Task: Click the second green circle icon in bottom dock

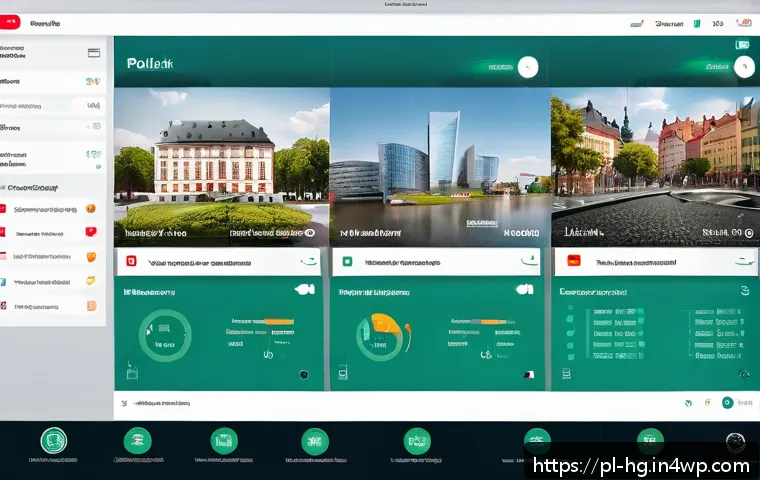Action: coord(137,441)
